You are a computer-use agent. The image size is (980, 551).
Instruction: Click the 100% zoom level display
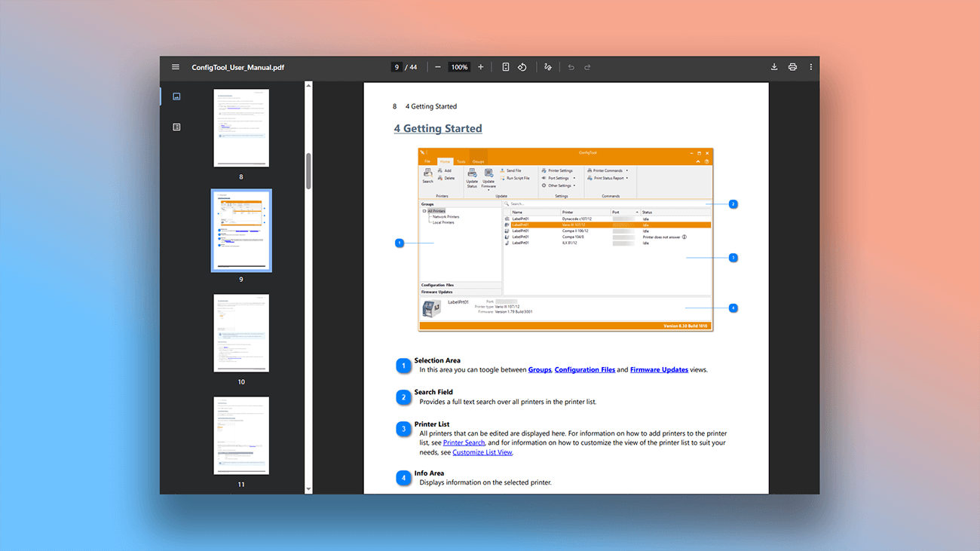(x=459, y=66)
